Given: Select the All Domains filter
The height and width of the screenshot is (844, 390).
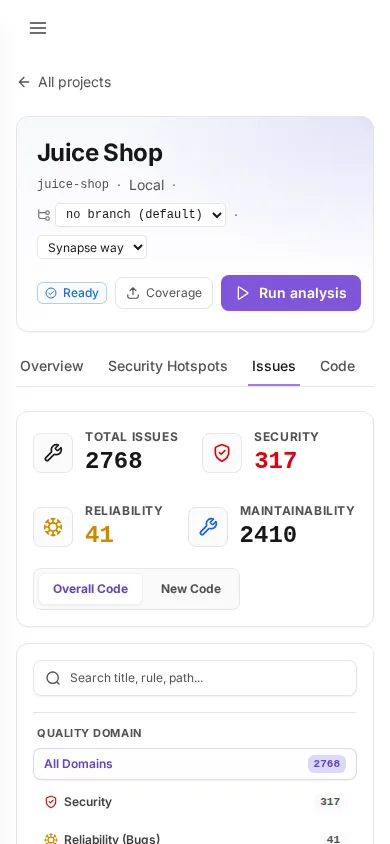Looking at the screenshot, I should click(x=195, y=764).
